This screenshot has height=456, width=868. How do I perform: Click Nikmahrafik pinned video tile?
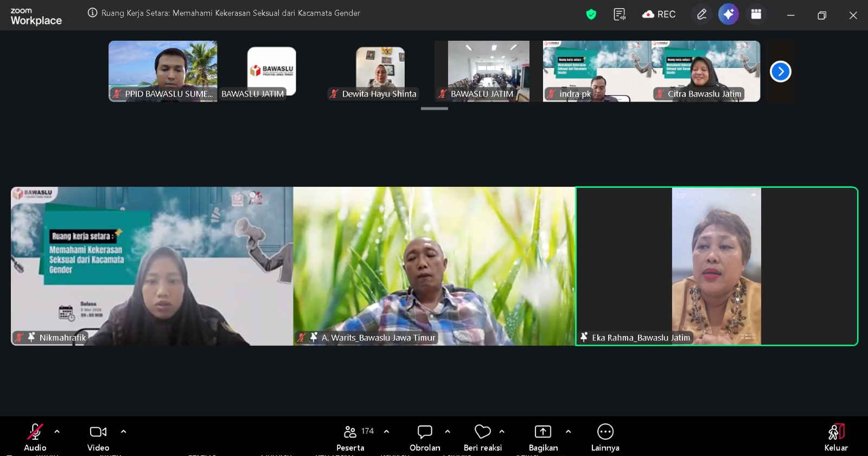[152, 266]
